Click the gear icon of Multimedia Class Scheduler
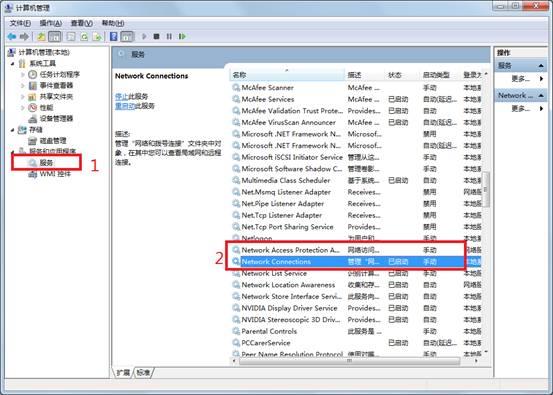This screenshot has width=553, height=395. [236, 180]
